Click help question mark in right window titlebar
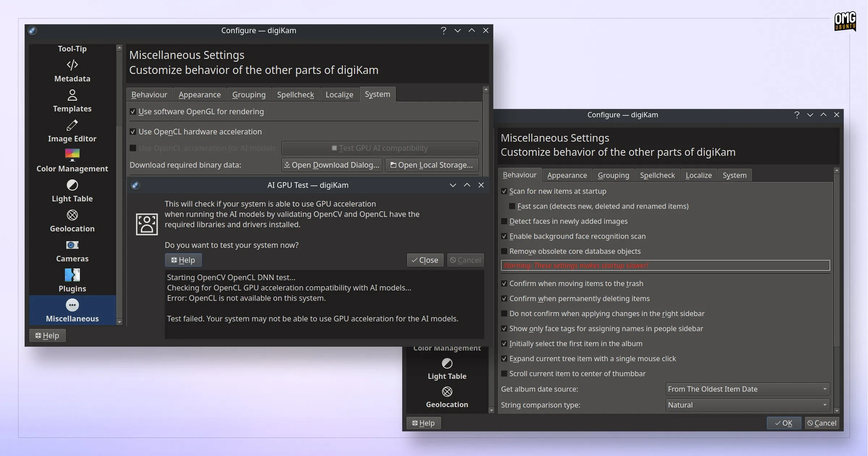 [x=796, y=115]
